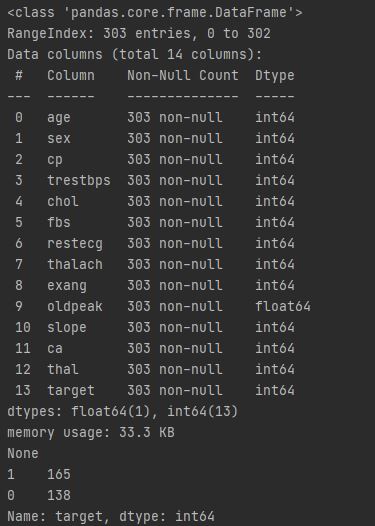Click the dtypes summary line

[123, 412]
